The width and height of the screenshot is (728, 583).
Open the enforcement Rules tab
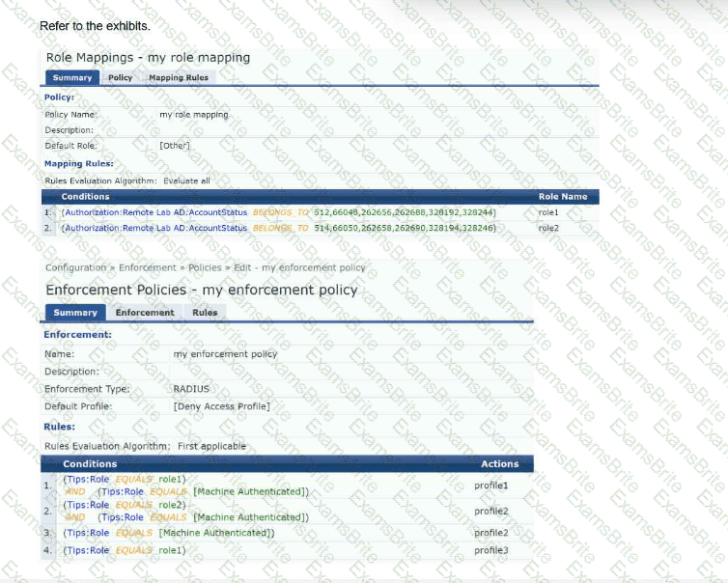[205, 313]
